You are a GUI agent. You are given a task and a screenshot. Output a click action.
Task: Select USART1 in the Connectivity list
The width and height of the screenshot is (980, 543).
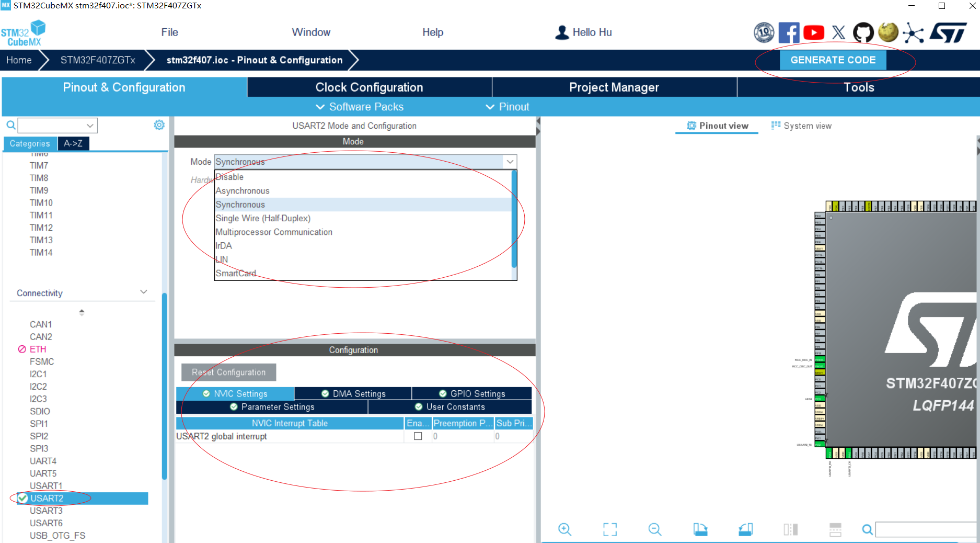click(x=46, y=486)
